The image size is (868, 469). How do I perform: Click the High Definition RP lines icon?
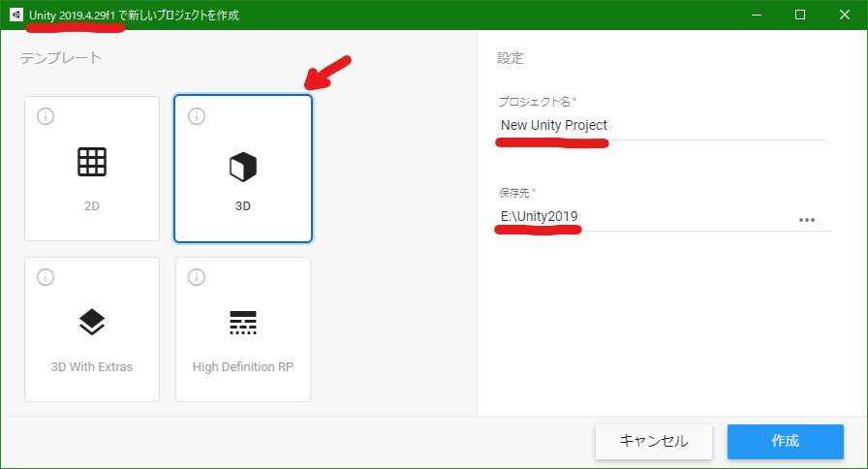pos(243,323)
